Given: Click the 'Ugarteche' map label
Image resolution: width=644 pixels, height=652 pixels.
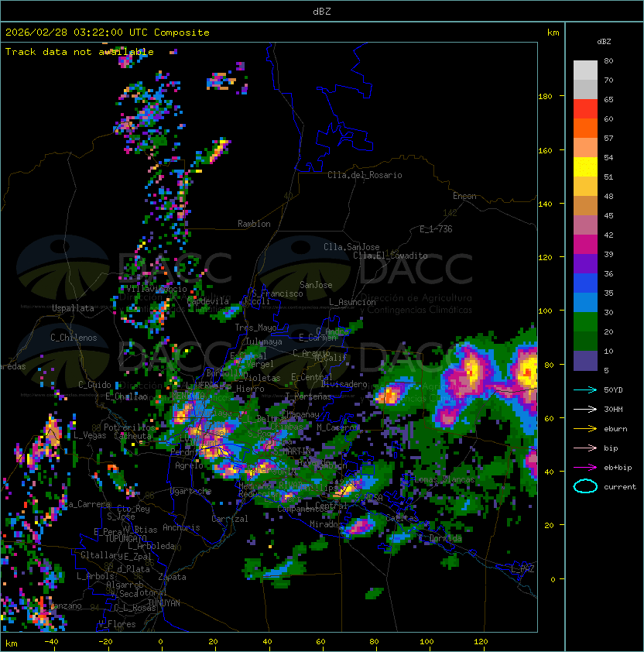Looking at the screenshot, I should (191, 491).
